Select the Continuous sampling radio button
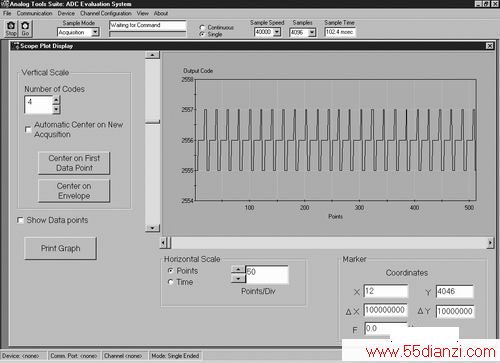 click(202, 27)
